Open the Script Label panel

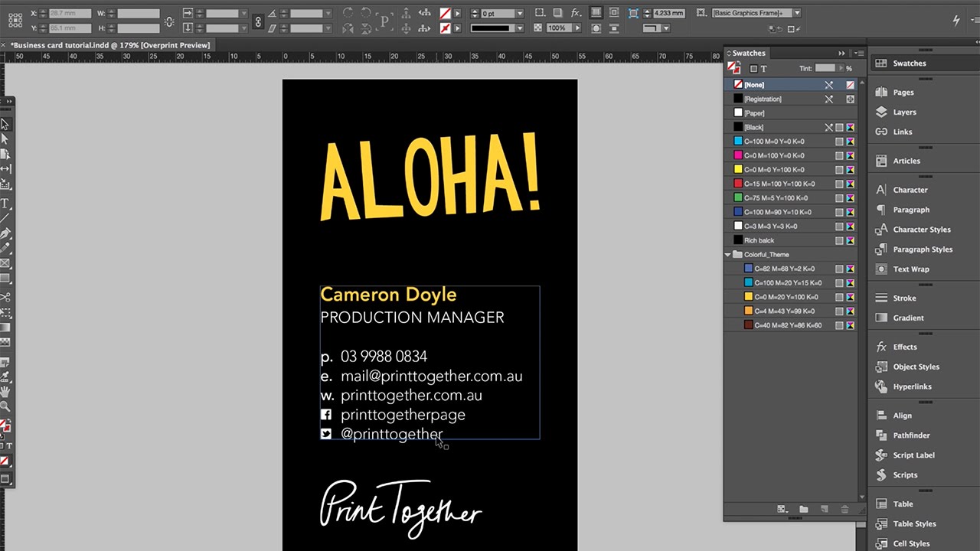913,456
